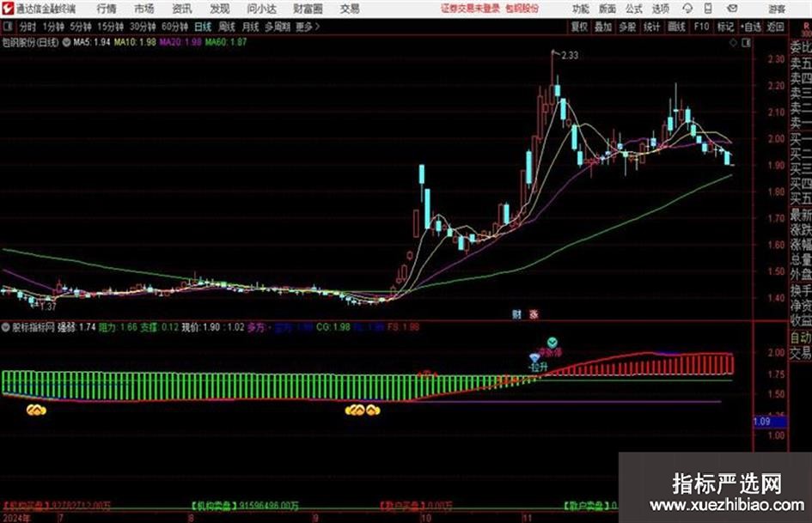Open the 版面 menu
The height and width of the screenshot is (523, 812).
(x=607, y=9)
